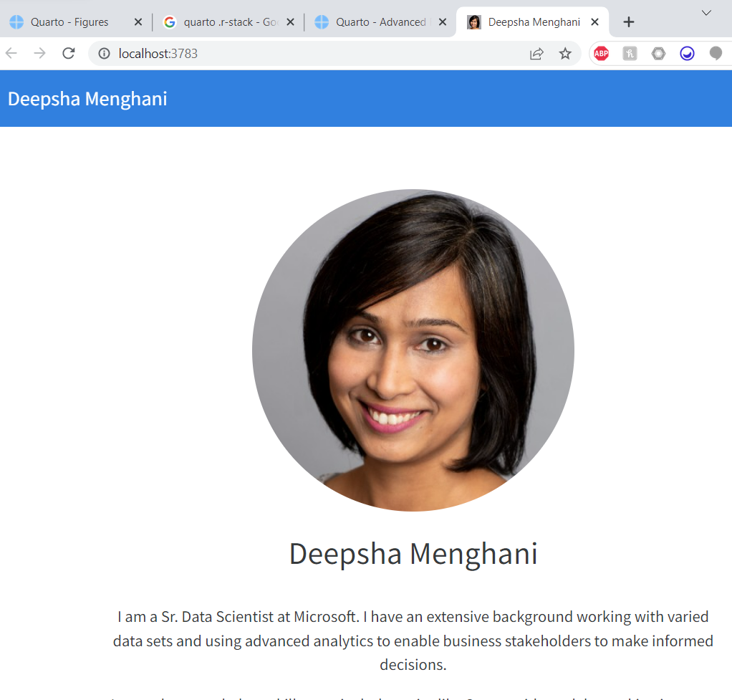Click the share icon in the address bar
This screenshot has height=700, width=732.
[536, 53]
